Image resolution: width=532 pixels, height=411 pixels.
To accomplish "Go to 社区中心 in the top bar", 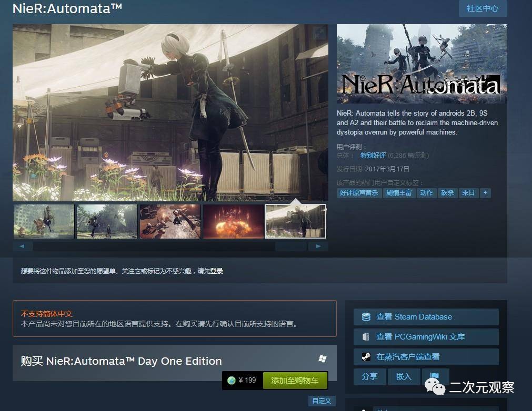I will [483, 8].
